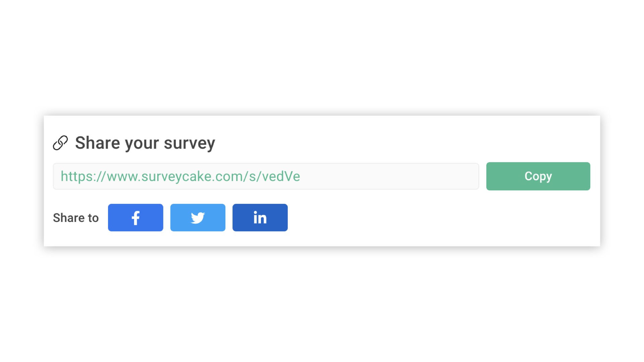Tweet the survey using the Twitter button
The width and height of the screenshot is (644, 362).
coord(198,217)
